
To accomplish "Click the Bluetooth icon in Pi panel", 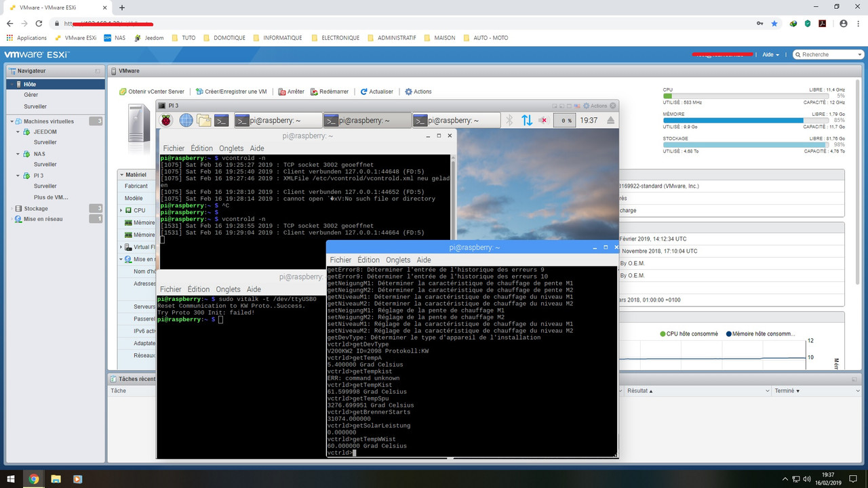I will [509, 121].
